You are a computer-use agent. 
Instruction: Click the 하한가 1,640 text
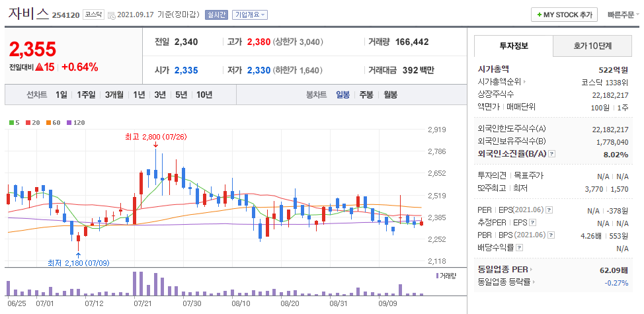[298, 70]
